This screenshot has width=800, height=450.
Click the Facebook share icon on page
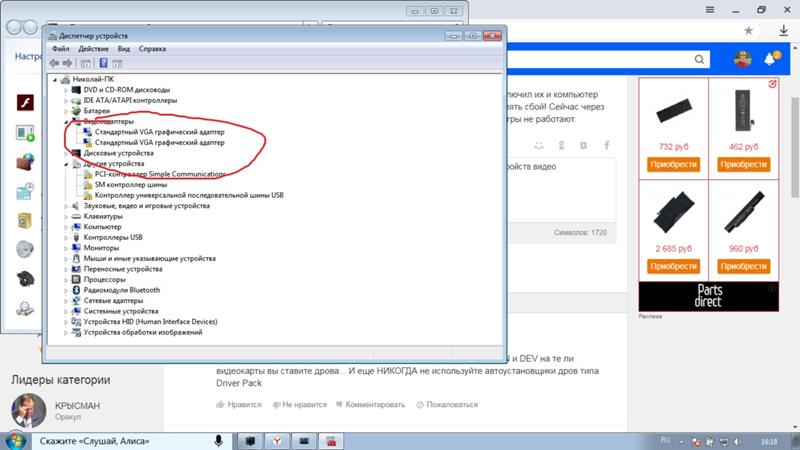607,146
